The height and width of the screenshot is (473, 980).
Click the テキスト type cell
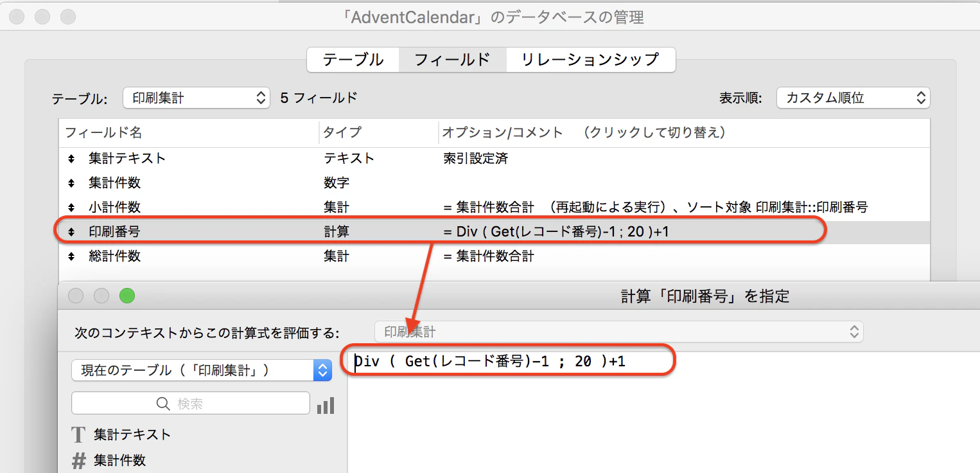tap(349, 158)
